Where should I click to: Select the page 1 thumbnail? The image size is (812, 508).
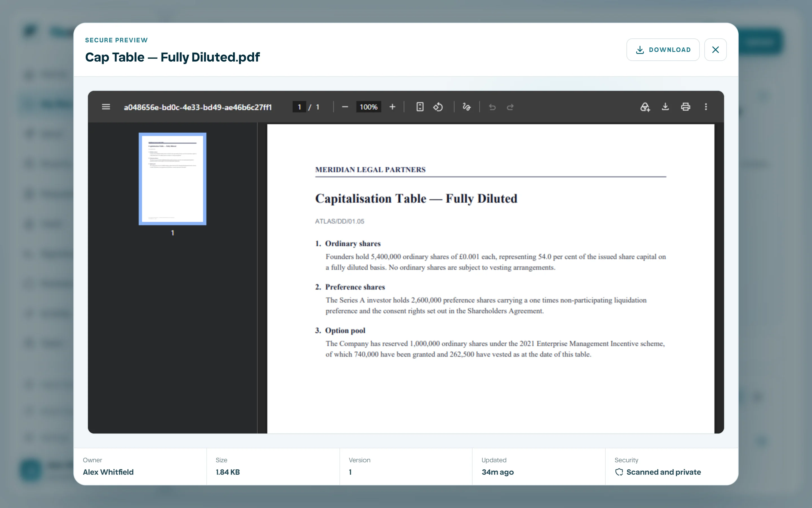coord(173,179)
